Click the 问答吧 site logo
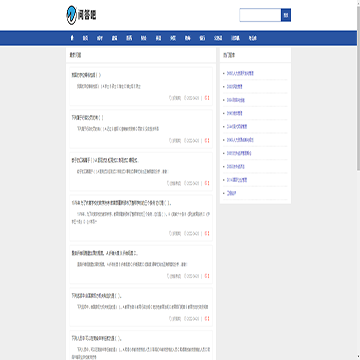The width and height of the screenshot is (360, 360). [x=81, y=15]
